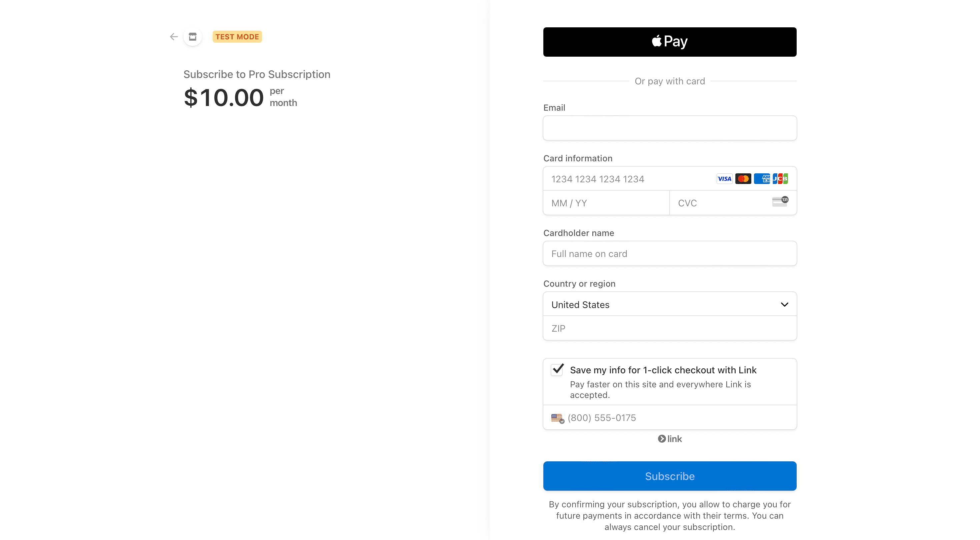The image size is (980, 540).
Task: Uncheck Save my info for Link checkbox
Action: click(557, 370)
